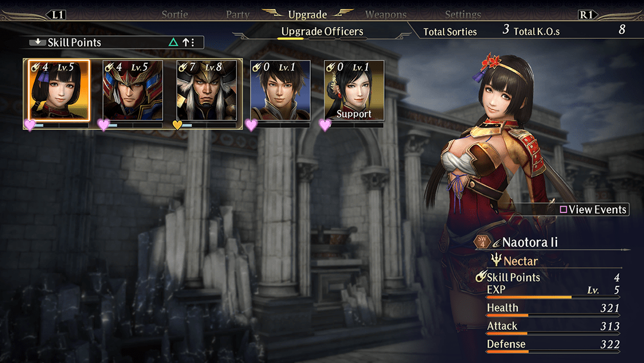This screenshot has width=644, height=363.
Task: Click the R1 shoulder button icon
Action: point(587,15)
